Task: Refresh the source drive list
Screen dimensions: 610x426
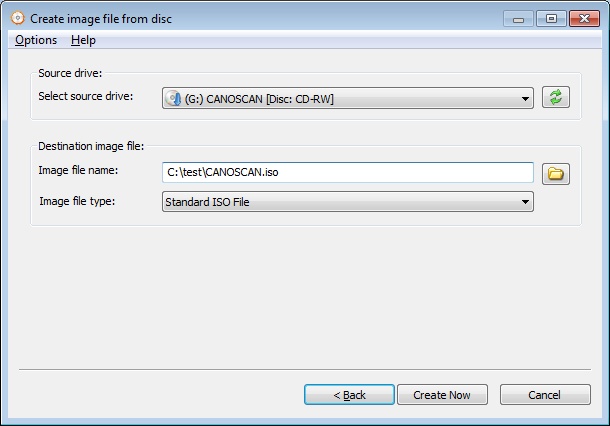Action: pyautogui.click(x=556, y=97)
